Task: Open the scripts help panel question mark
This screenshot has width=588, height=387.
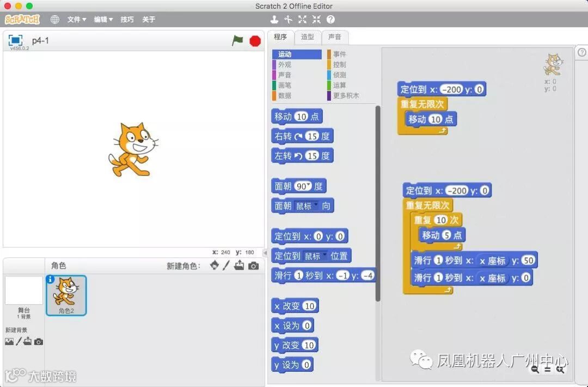Action: pos(581,52)
